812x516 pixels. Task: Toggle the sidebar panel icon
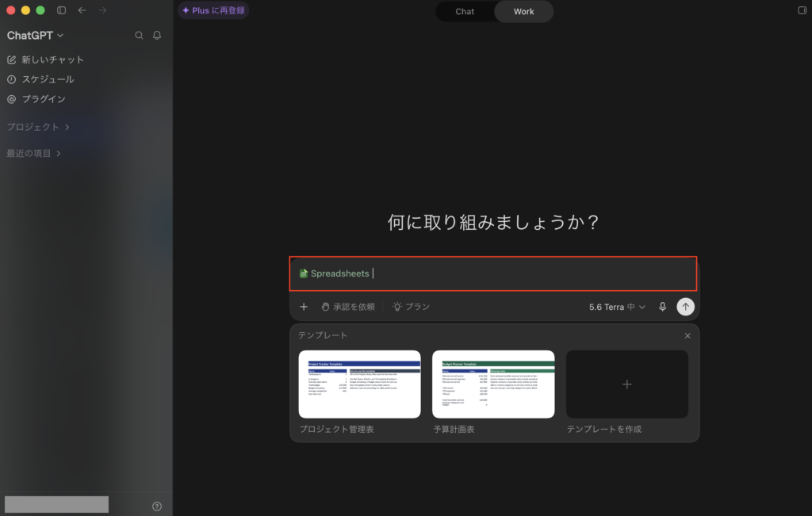coord(61,10)
